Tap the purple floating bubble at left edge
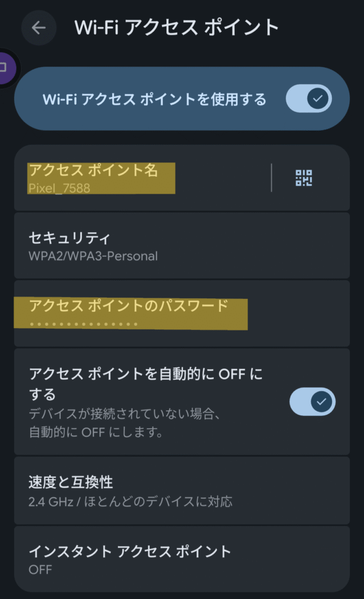The height and width of the screenshot is (599, 364). pyautogui.click(x=5, y=67)
